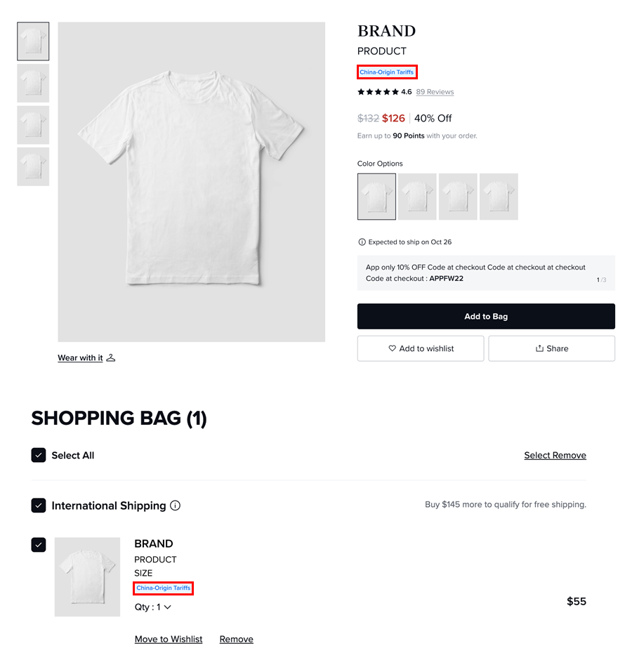Expand the Qty : 1 dropdown

tap(153, 607)
